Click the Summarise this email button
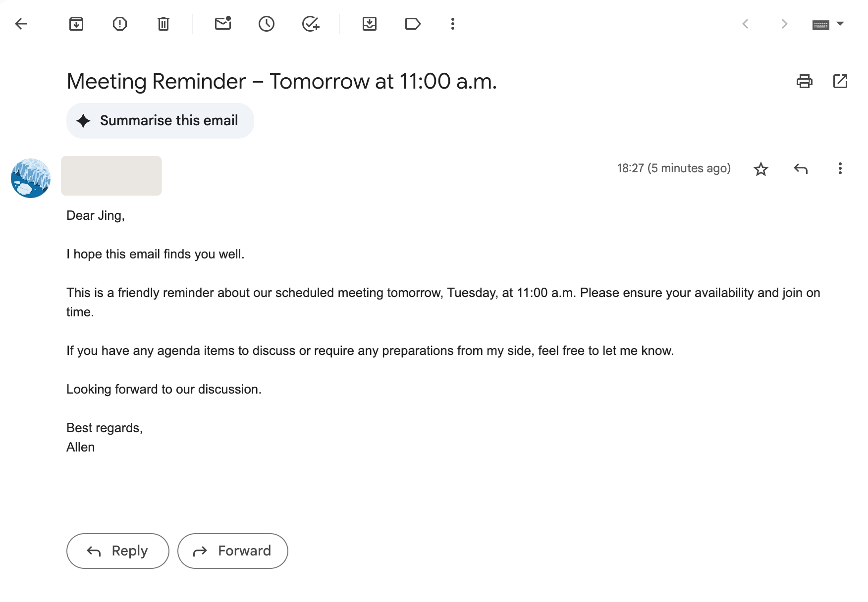 160,121
